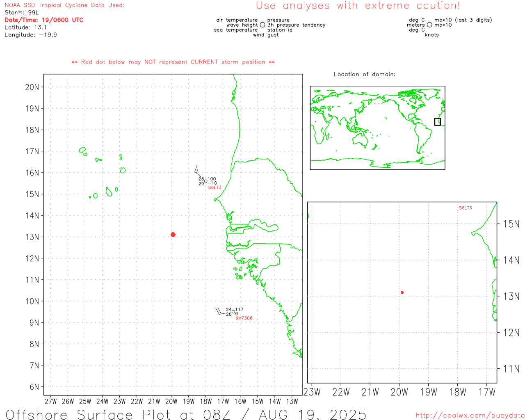Screen dimensions: 525x420
Task: Click the 'Location of domain:' label
Action: [x=365, y=74]
